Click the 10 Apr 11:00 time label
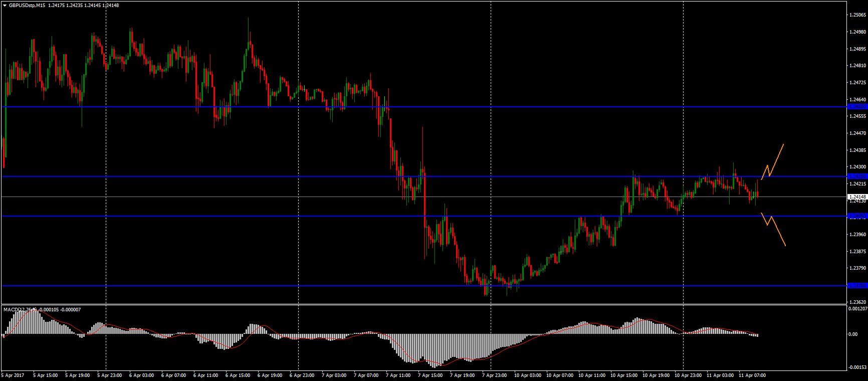This screenshot has height=381, width=868. tap(592, 375)
